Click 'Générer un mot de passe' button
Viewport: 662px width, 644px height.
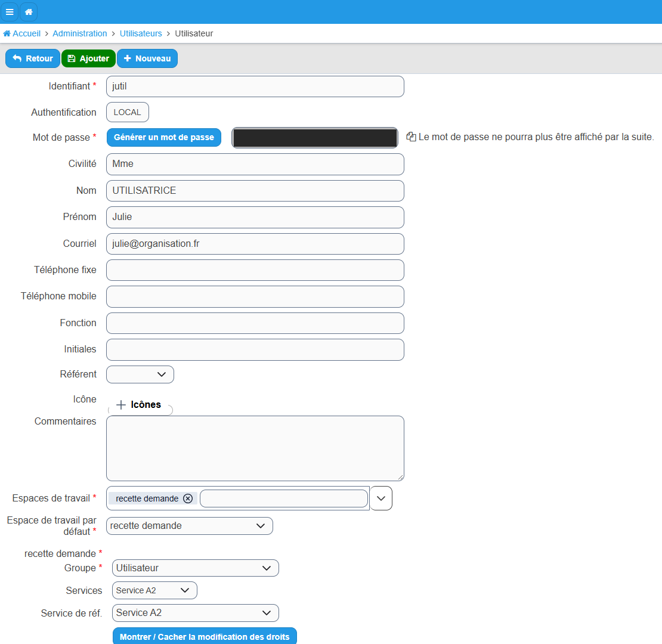coord(164,138)
